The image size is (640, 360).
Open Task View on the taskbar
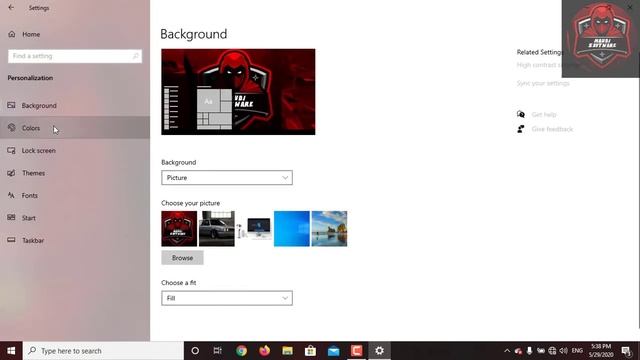click(x=218, y=351)
